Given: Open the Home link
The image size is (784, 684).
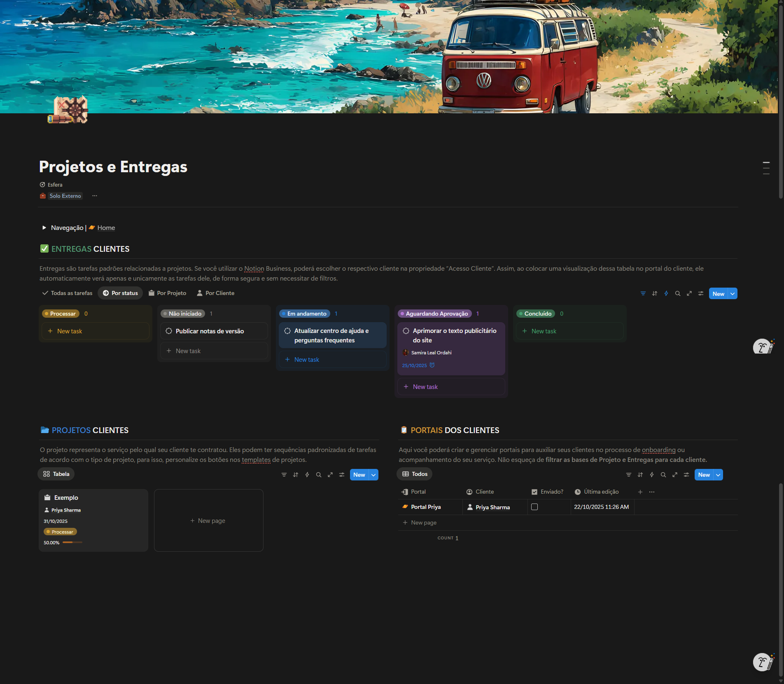Looking at the screenshot, I should (106, 228).
